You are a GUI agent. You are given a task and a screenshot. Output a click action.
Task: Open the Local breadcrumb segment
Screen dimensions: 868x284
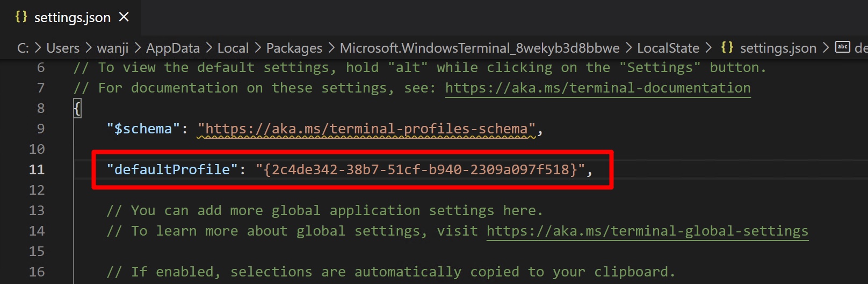point(233,48)
